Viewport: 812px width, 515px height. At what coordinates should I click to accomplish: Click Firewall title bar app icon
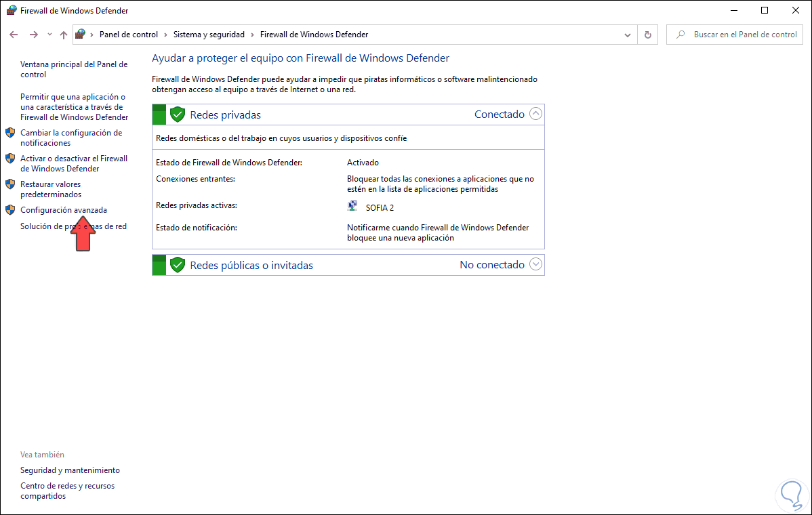click(12, 10)
